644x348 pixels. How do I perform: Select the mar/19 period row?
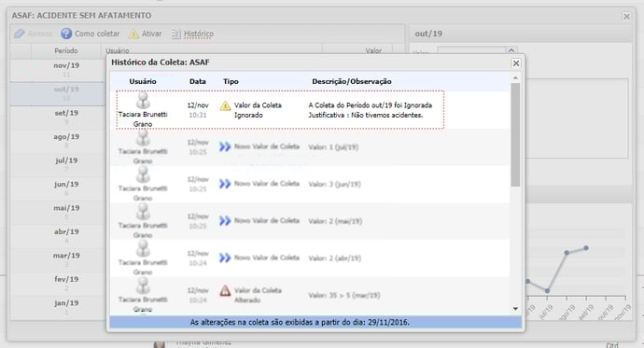[58, 260]
